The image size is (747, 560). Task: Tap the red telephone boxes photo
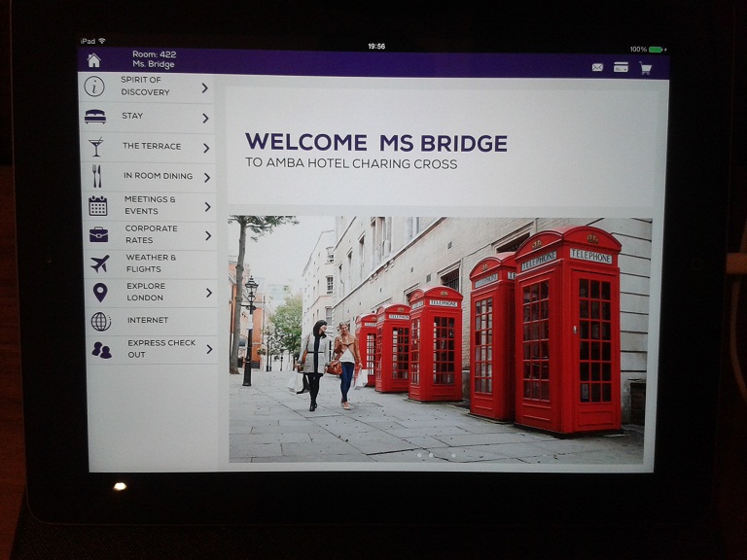tap(439, 339)
